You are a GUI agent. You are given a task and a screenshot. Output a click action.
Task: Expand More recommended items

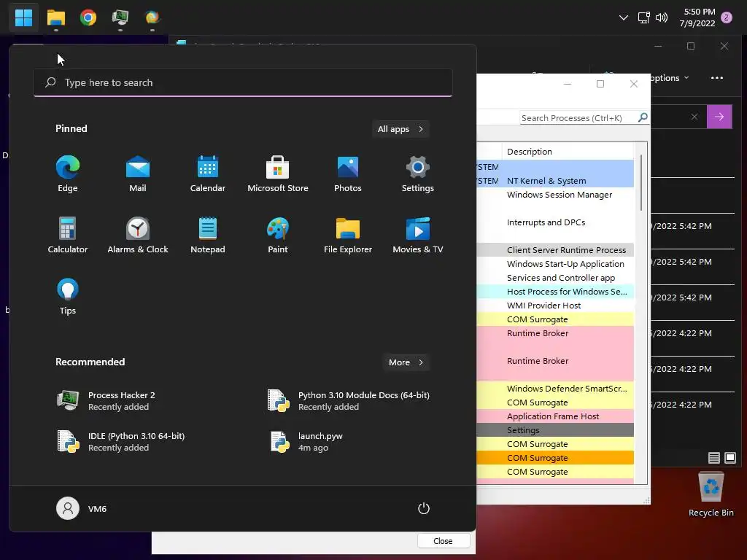(x=406, y=362)
